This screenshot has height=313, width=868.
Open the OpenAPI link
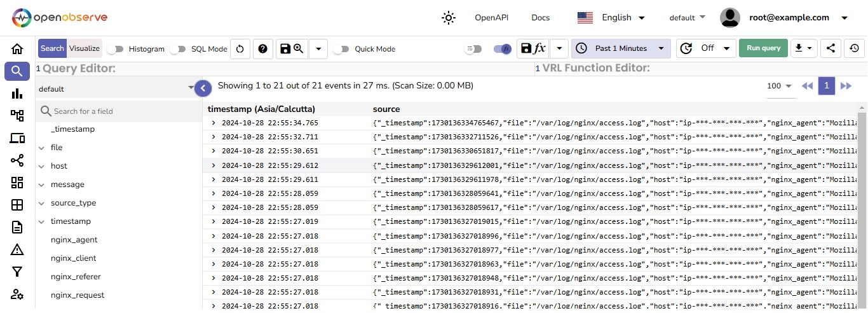click(491, 18)
